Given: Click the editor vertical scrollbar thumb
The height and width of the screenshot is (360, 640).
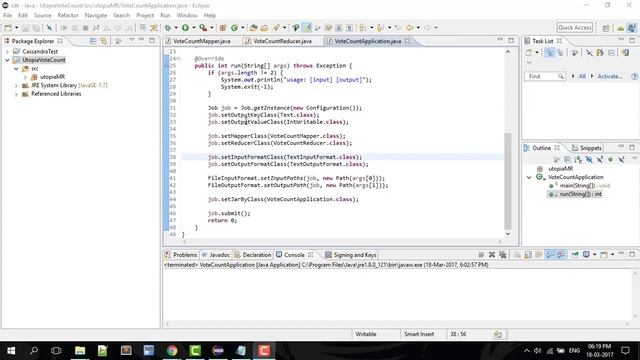Looking at the screenshot, I should 508,181.
